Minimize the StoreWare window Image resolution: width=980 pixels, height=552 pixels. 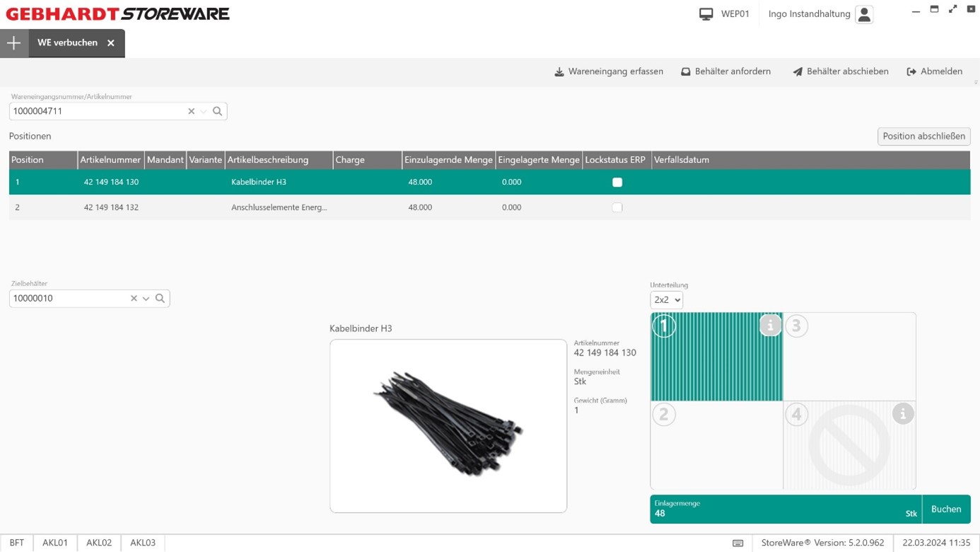click(916, 11)
